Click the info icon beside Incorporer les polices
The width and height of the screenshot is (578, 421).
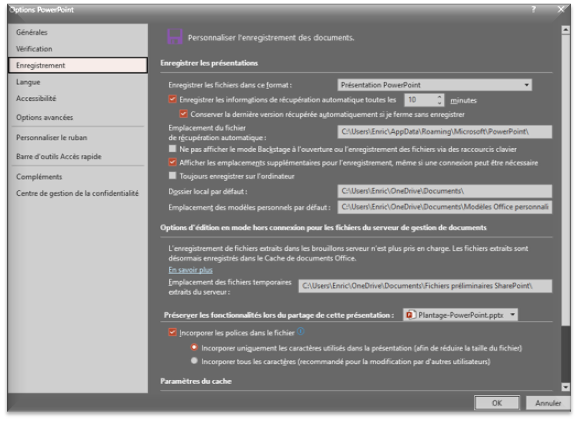tap(301, 331)
